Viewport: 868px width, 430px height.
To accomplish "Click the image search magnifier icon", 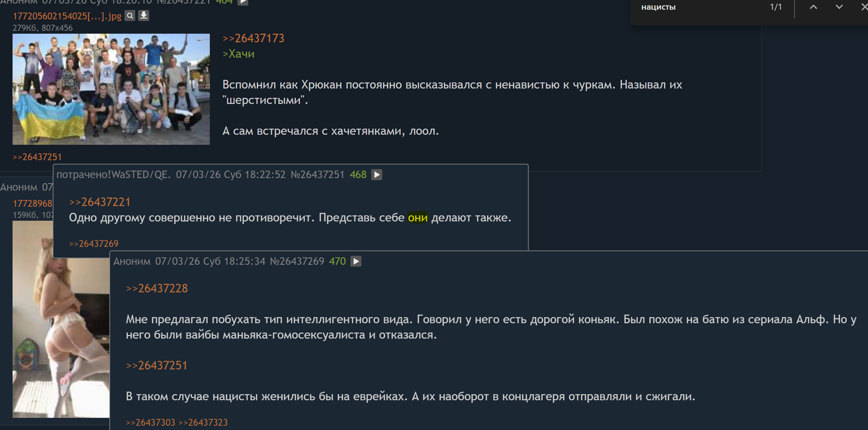I will [130, 16].
